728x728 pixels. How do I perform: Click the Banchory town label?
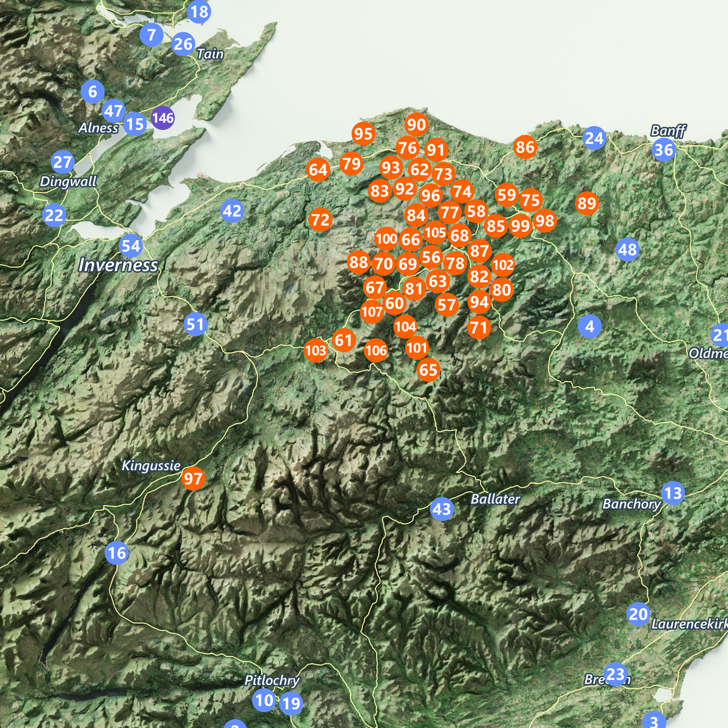click(x=632, y=504)
